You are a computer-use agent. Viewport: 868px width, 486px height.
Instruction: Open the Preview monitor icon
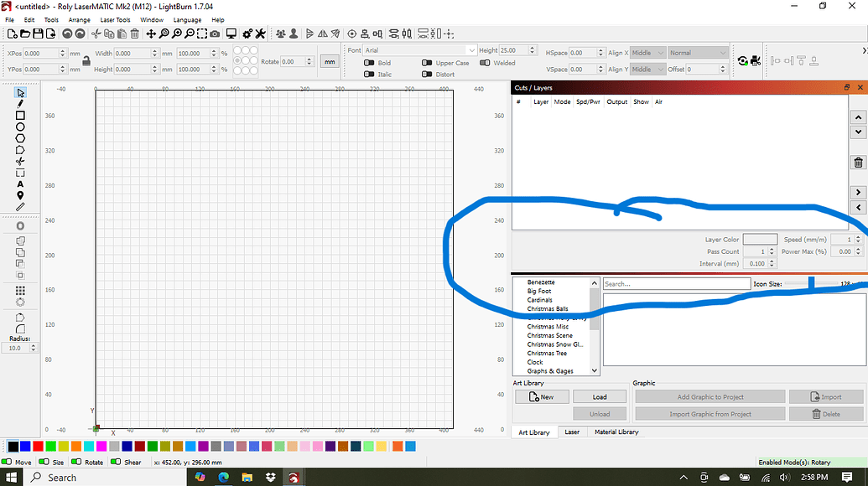point(231,34)
